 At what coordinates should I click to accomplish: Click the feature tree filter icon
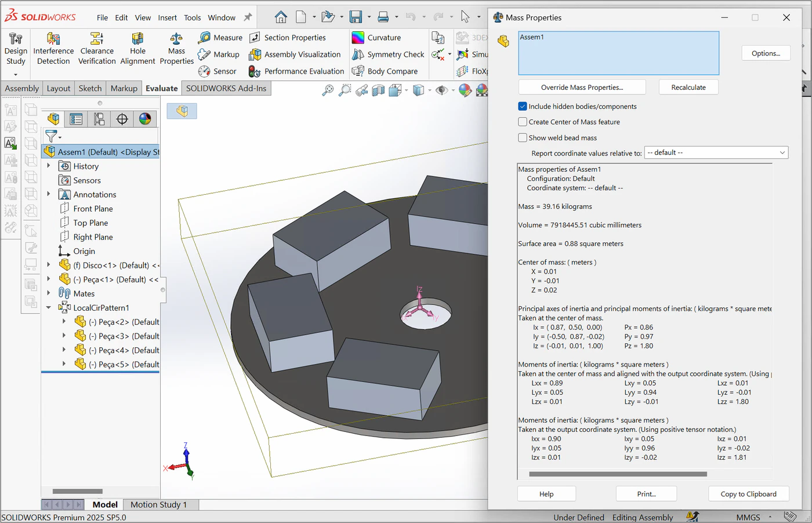pos(52,136)
